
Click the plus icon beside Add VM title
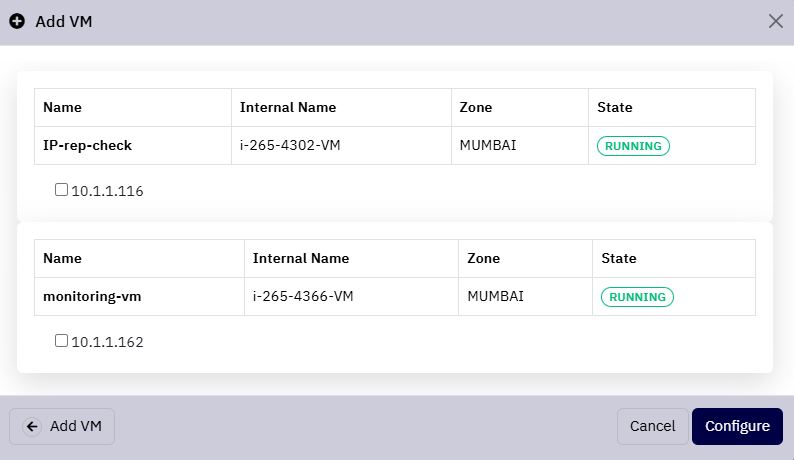(x=17, y=21)
